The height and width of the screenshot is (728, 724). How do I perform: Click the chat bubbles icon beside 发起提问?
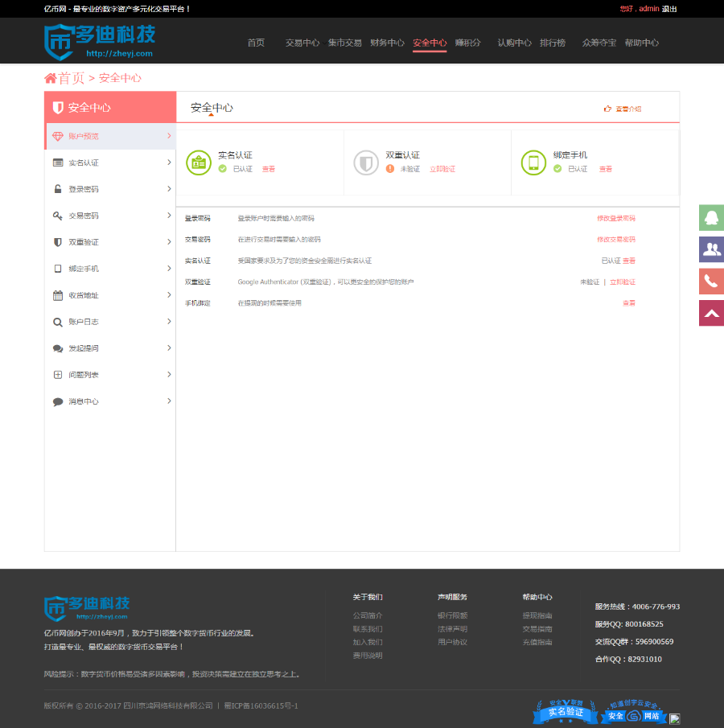tap(58, 348)
